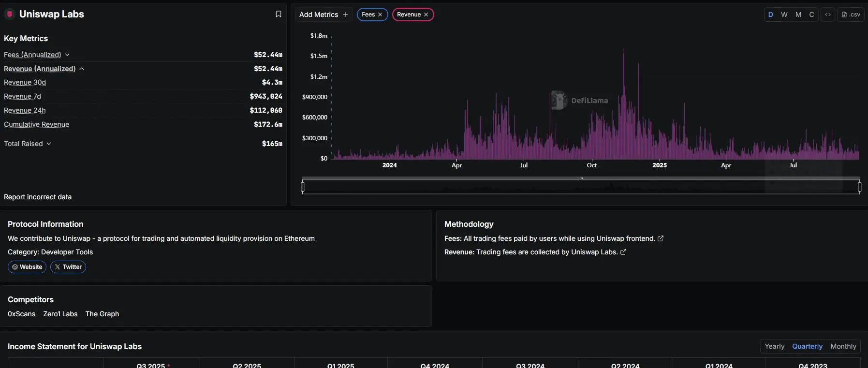The image size is (868, 368).
Task: Open the Zero1 Labs competitor page
Action: (x=60, y=314)
